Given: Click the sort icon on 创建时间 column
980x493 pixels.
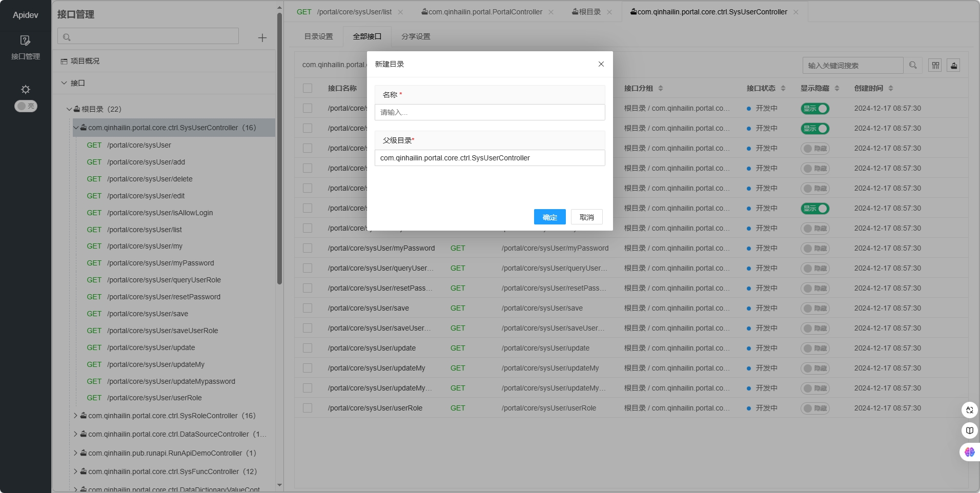Looking at the screenshot, I should pos(891,88).
